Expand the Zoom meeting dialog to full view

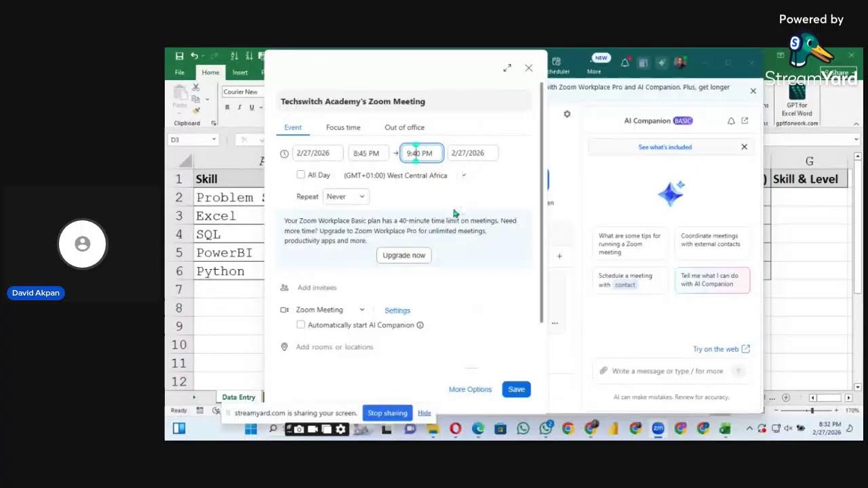pyautogui.click(x=507, y=68)
